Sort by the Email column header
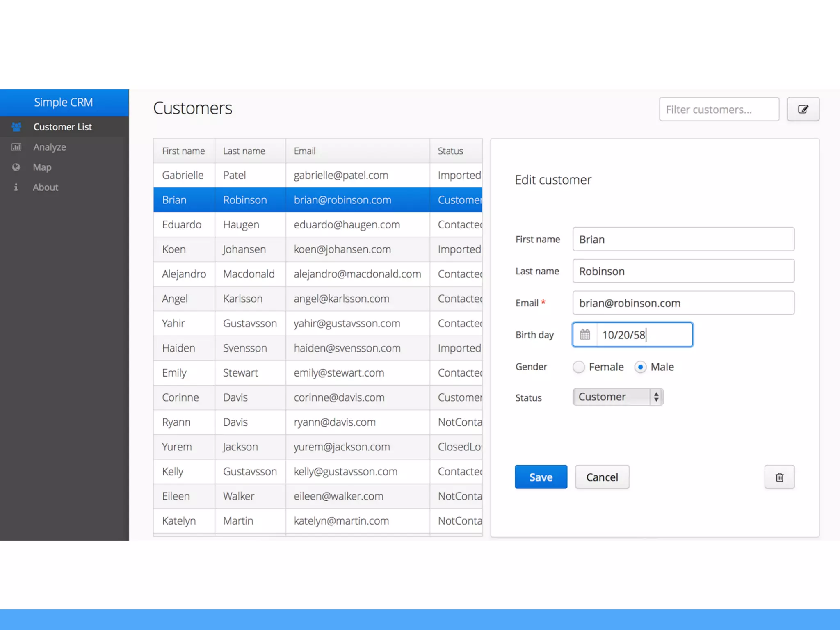The width and height of the screenshot is (840, 630). [x=305, y=151]
